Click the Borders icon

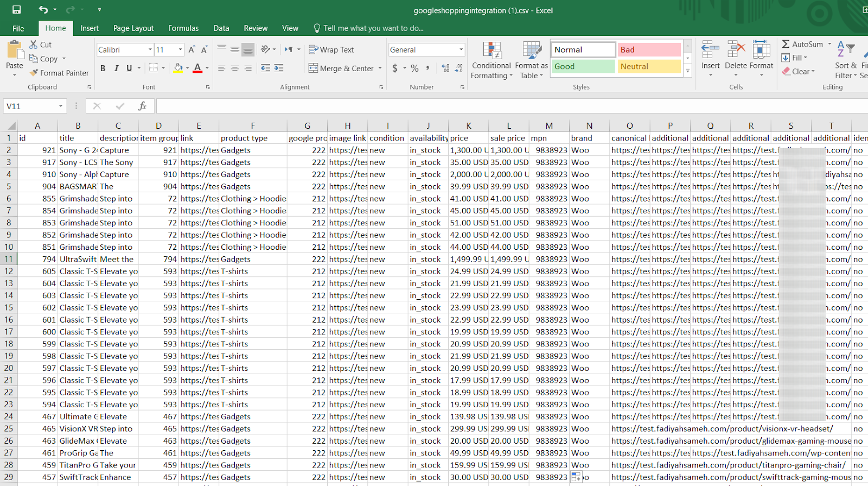coord(154,68)
